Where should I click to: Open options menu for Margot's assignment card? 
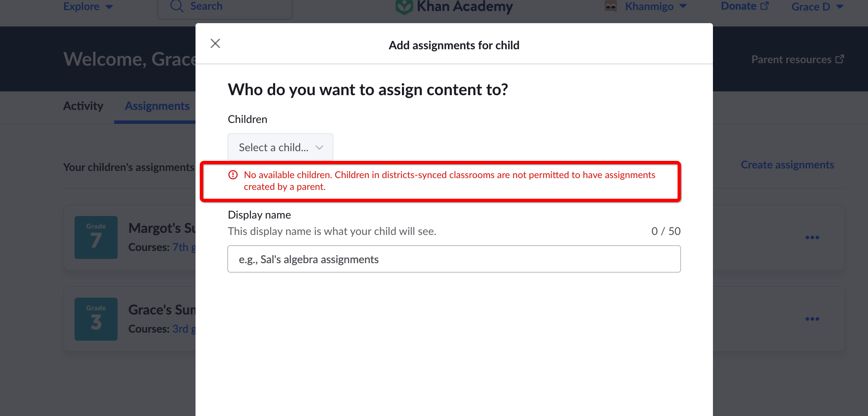click(812, 237)
